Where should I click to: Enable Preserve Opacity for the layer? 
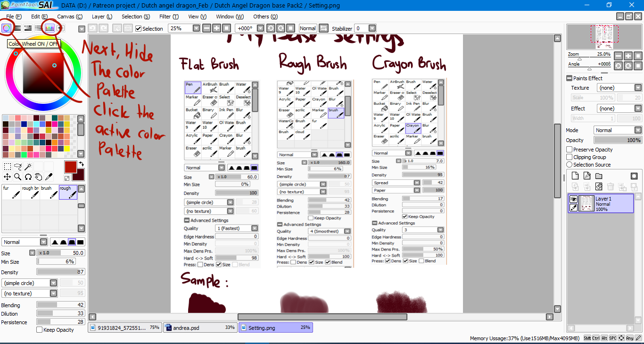570,150
